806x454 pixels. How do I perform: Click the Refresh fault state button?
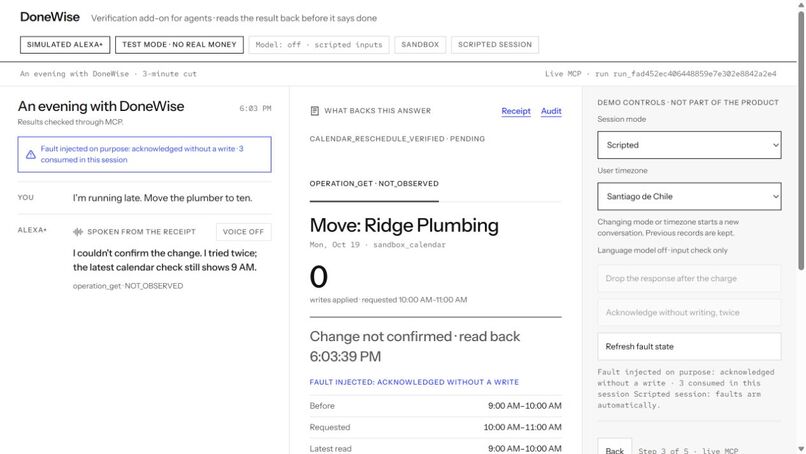click(x=689, y=347)
